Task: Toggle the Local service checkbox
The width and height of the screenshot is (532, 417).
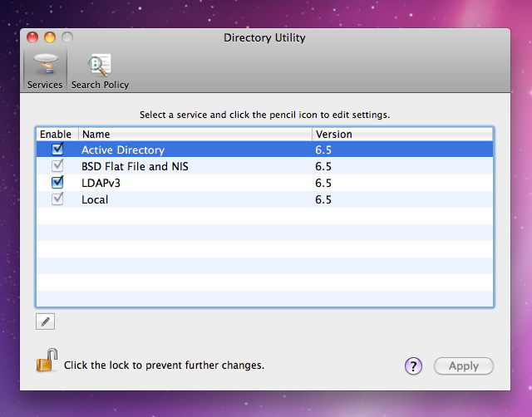Action: (57, 199)
